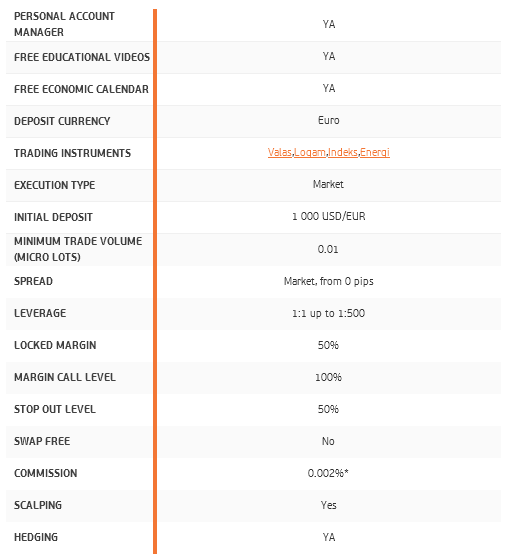
Task: Click the Initial Deposit 1 000 USD/EUR value
Action: click(329, 216)
